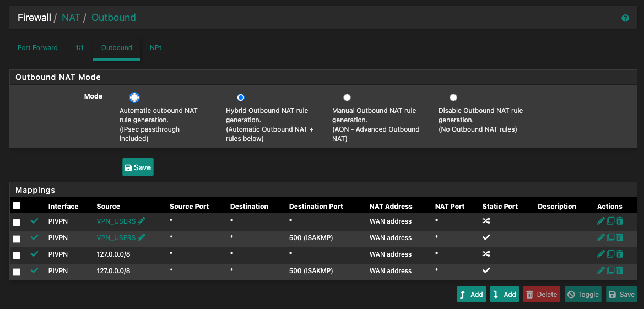Edit the VPN_USERS 500 (ISAKMP) mapping

point(600,237)
